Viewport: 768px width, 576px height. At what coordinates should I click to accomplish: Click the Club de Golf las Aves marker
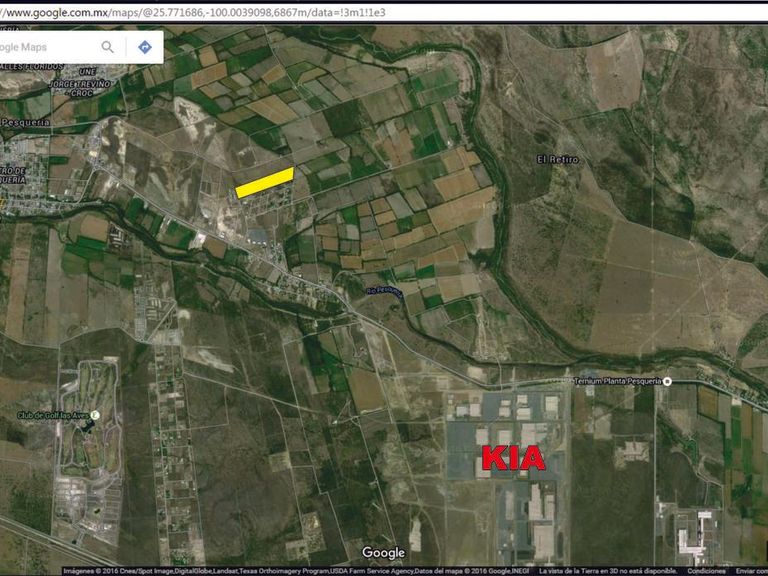tap(96, 415)
